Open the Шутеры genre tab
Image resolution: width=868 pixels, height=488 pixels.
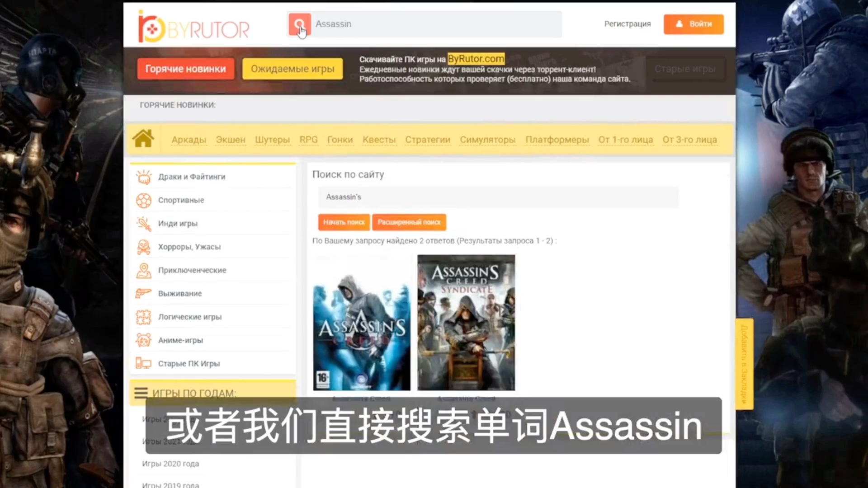(272, 140)
